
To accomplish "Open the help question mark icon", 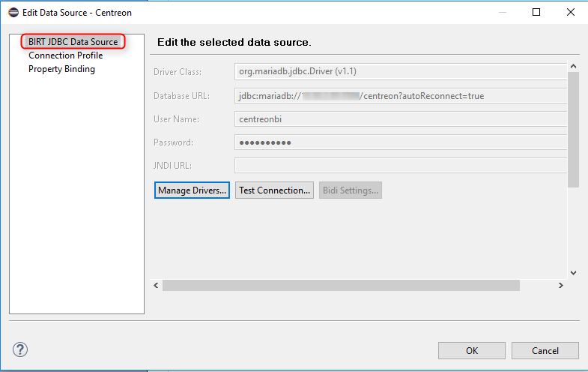I will pyautogui.click(x=20, y=349).
